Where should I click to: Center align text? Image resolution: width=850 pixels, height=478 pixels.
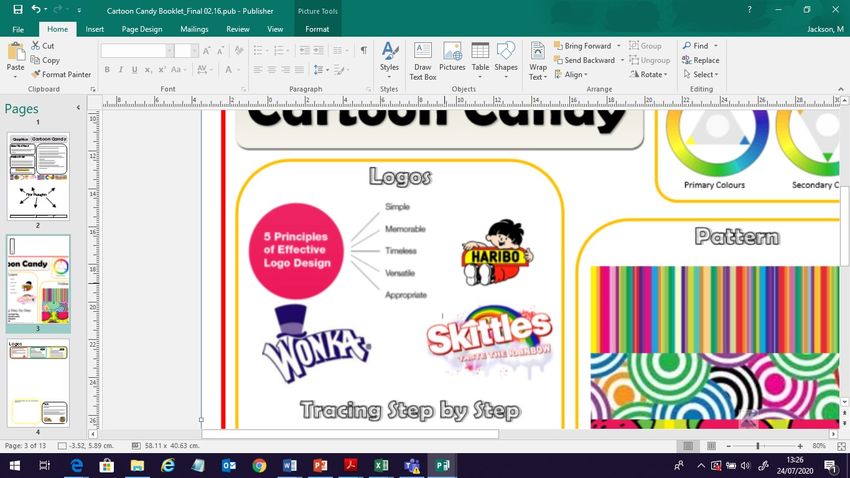[272, 69]
